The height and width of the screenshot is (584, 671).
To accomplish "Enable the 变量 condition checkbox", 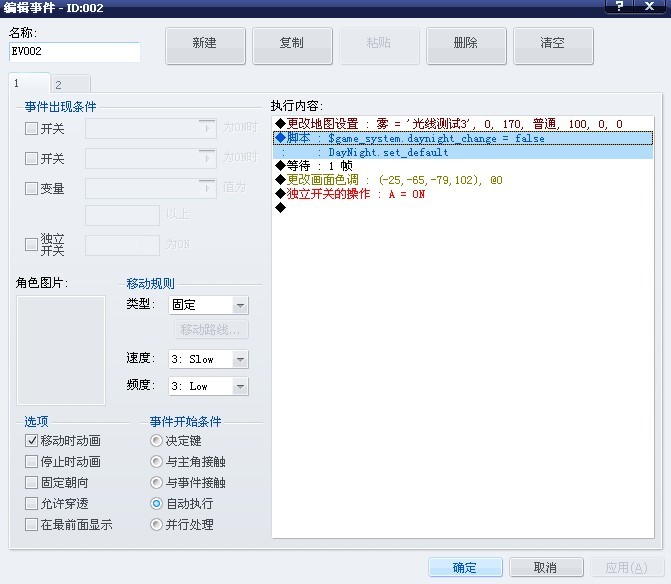I will [31, 188].
